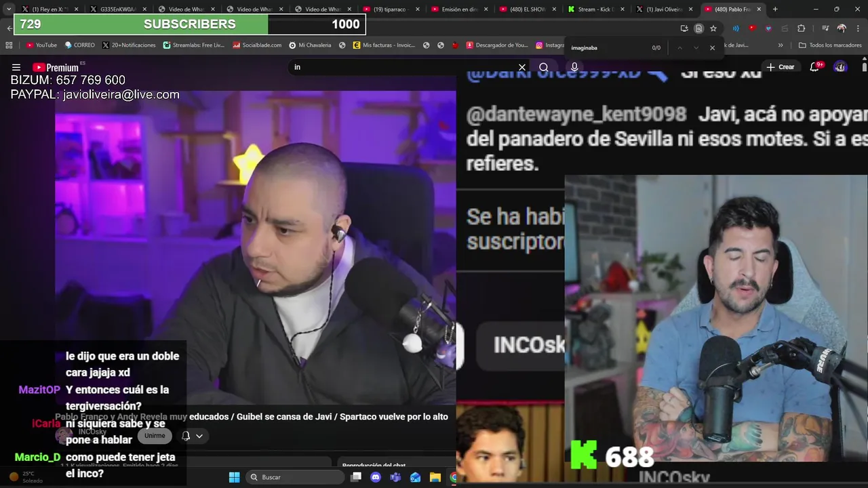This screenshot has height=488, width=868.
Task: Click the video title 'Pablo Franco y Andy Revela'
Action: point(251,417)
